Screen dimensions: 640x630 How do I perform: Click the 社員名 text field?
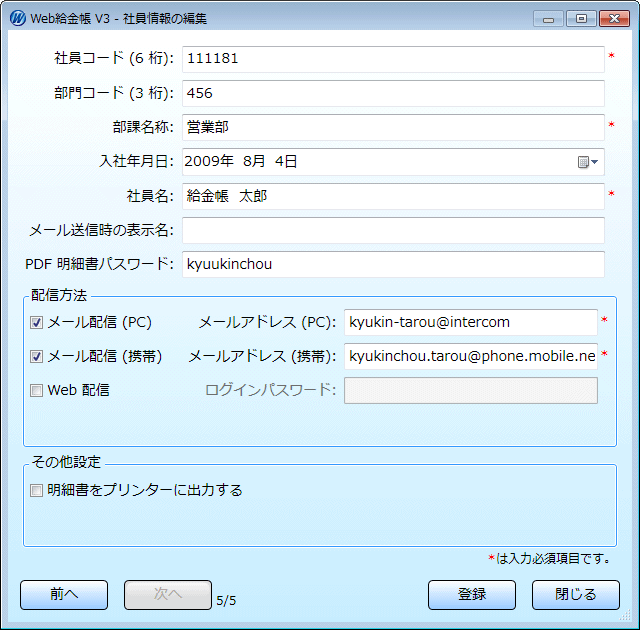(393, 197)
